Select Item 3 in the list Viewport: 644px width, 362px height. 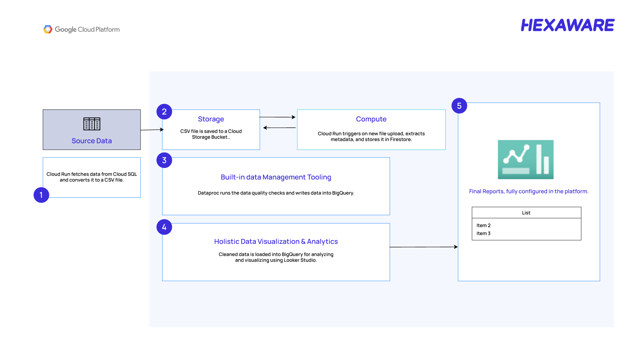tap(484, 234)
